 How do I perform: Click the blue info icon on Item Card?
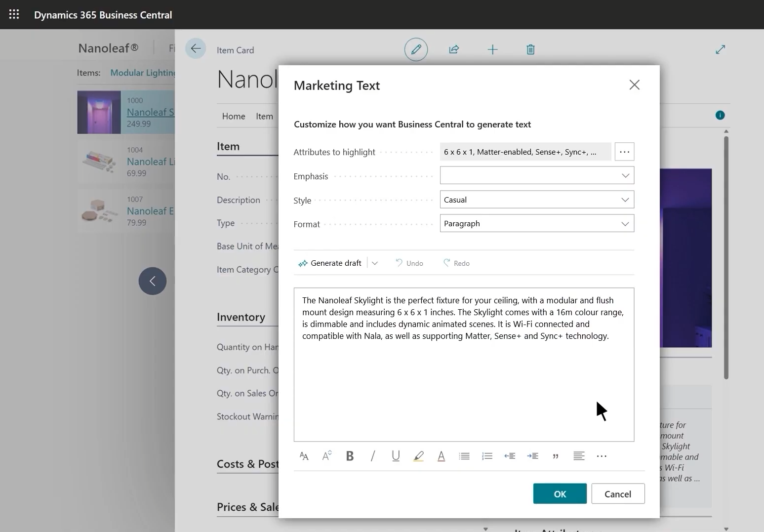coord(720,115)
